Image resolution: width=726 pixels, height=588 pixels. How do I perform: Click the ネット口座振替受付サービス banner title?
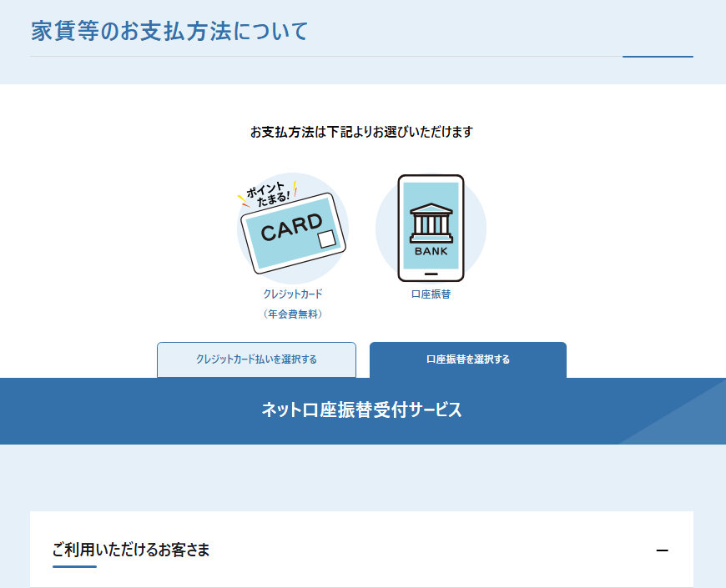[x=361, y=410]
